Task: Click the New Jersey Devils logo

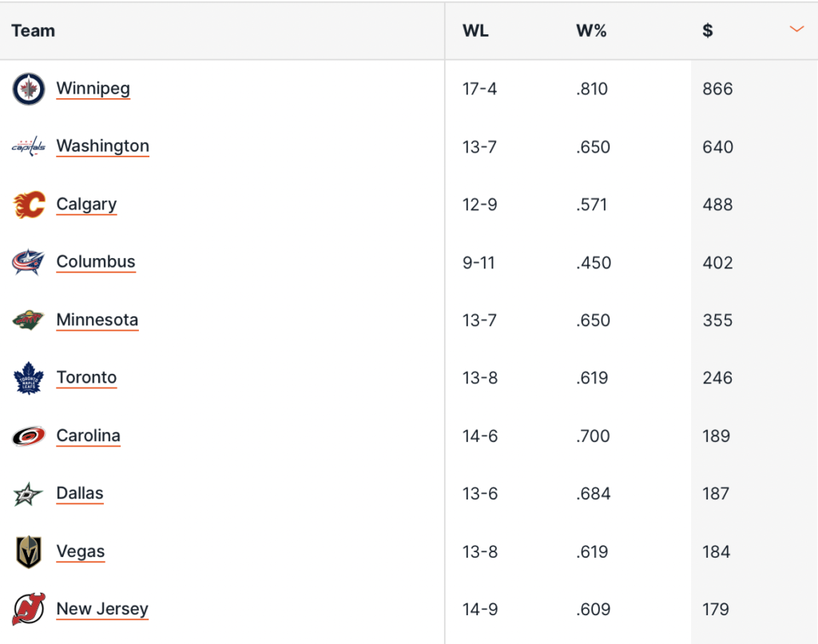Action: (29, 610)
